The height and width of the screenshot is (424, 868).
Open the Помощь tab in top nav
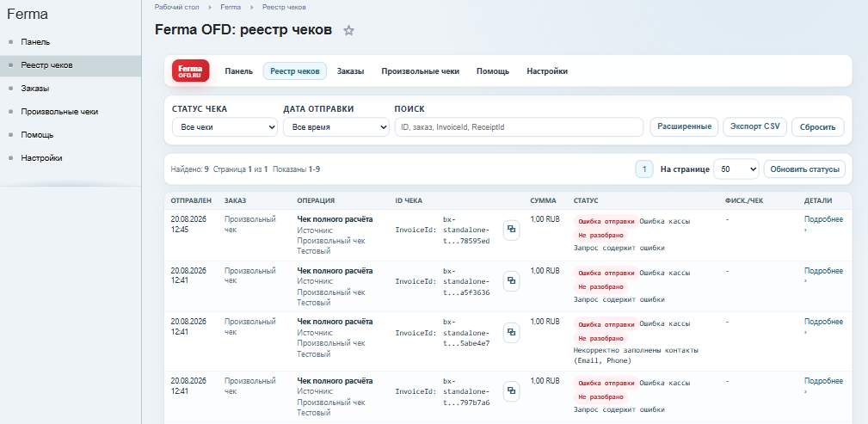493,71
